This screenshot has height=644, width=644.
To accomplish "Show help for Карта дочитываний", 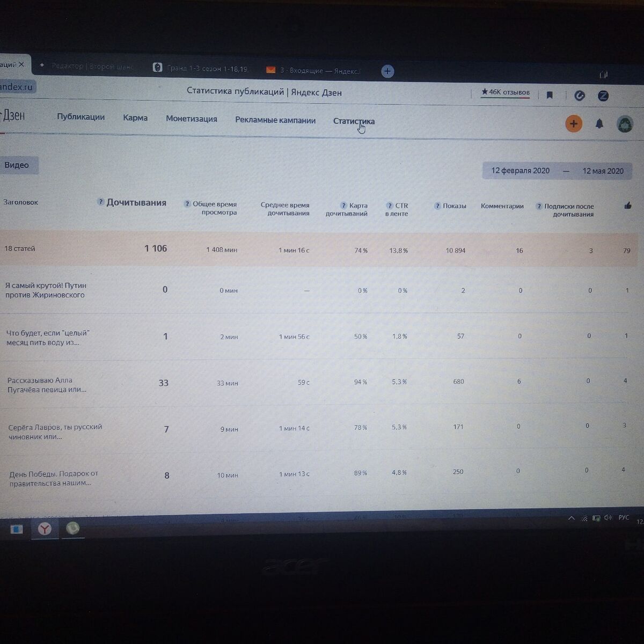I will tap(343, 206).
